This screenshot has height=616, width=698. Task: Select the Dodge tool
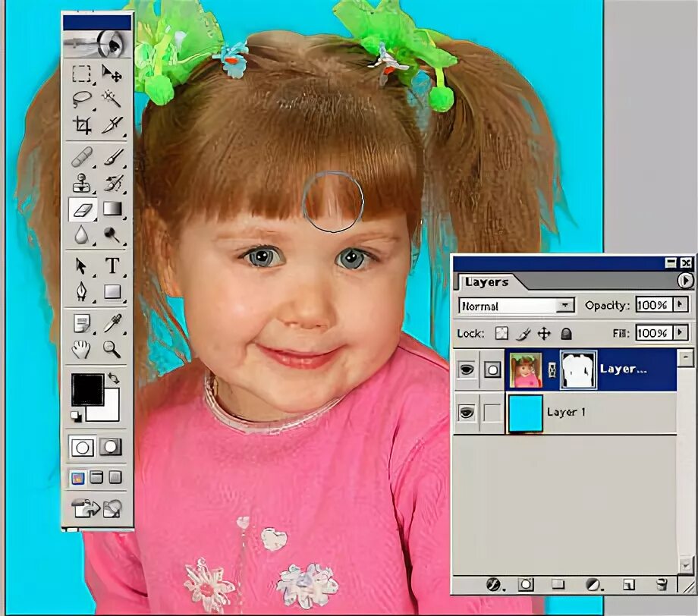[x=112, y=234]
